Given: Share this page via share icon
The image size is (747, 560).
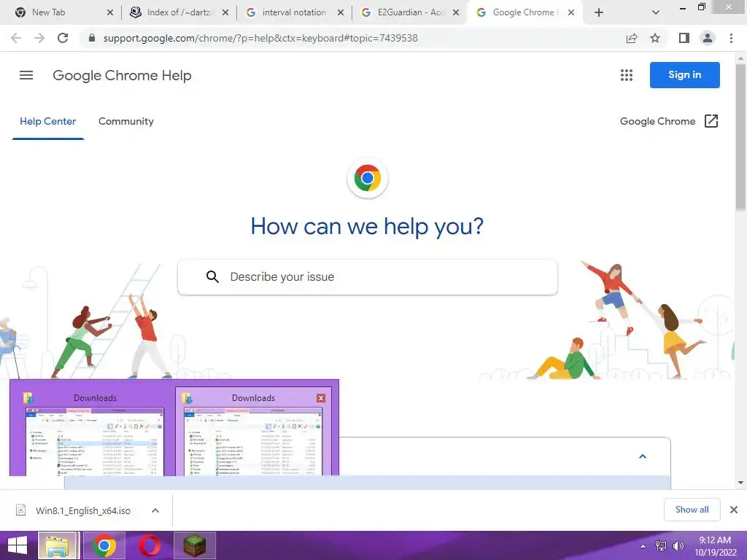Looking at the screenshot, I should [x=632, y=38].
